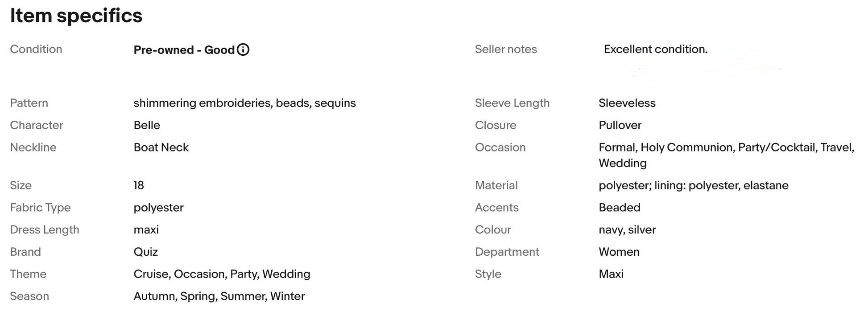Select the 'Cruise, Occasion, Party, Wedding' theme text
Screen dimensions: 868x323
(222, 274)
